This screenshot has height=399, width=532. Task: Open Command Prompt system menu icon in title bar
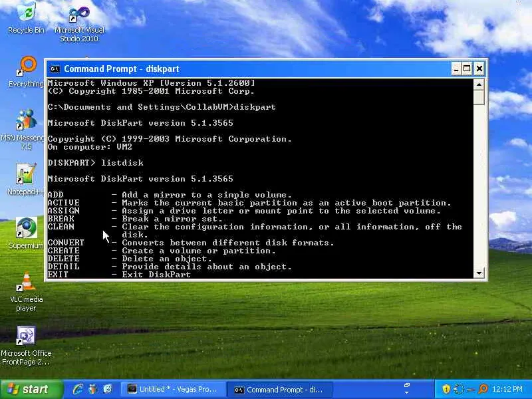pyautogui.click(x=55, y=69)
